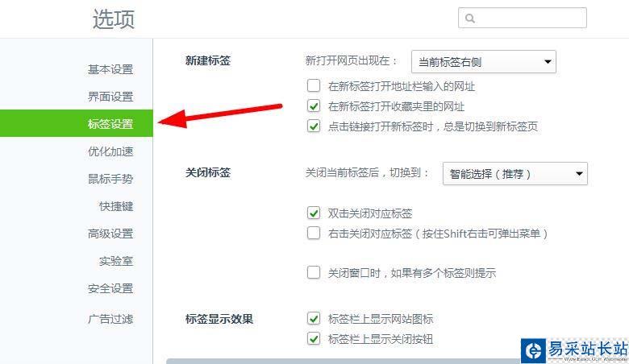Click the options search input field
Screen dimensions: 629x364
[523, 18]
